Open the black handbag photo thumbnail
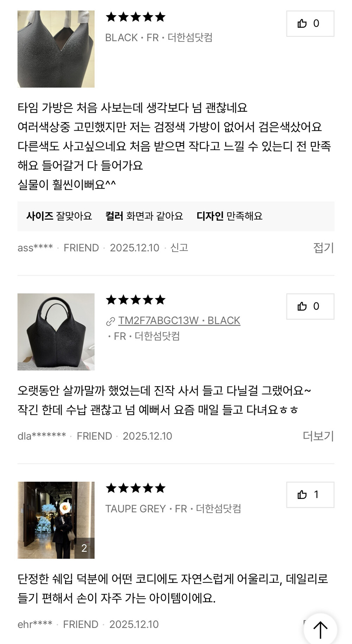Screen dimensions: 352x644 tap(56, 332)
